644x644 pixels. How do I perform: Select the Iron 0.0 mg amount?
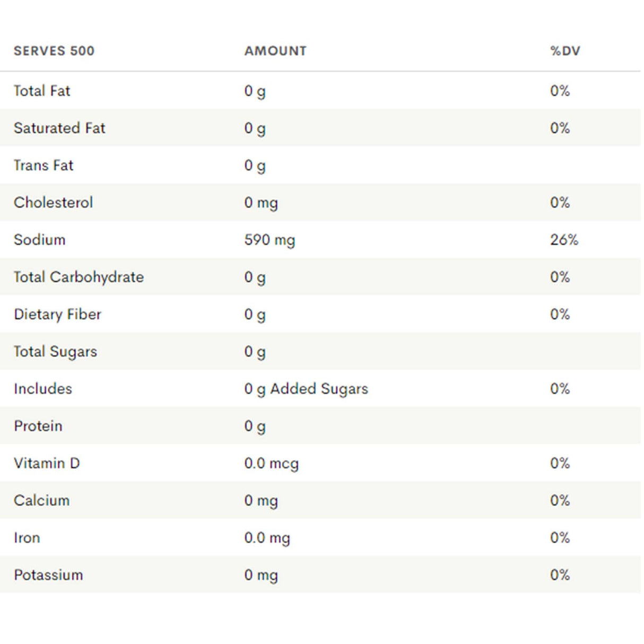click(267, 538)
